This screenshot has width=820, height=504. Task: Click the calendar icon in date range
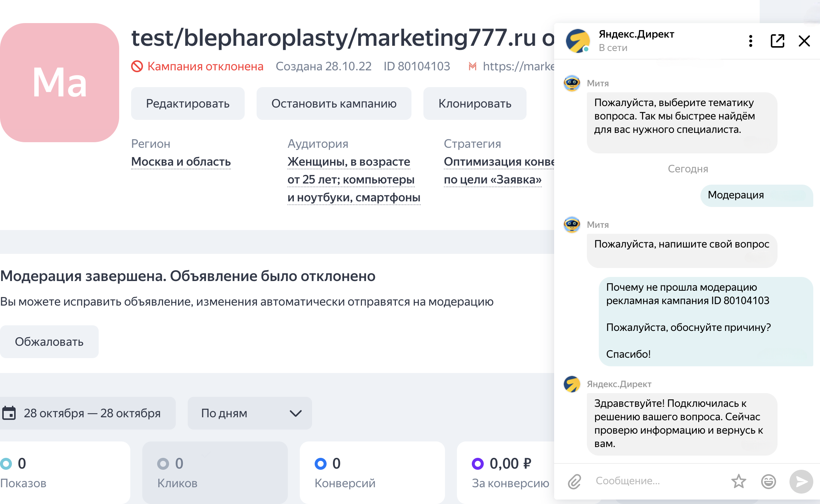9,413
